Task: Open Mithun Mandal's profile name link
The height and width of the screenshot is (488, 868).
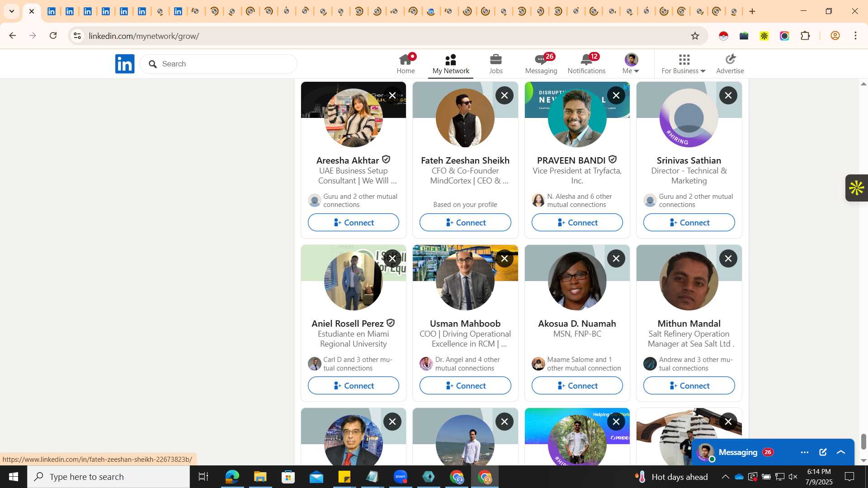Action: tap(689, 324)
